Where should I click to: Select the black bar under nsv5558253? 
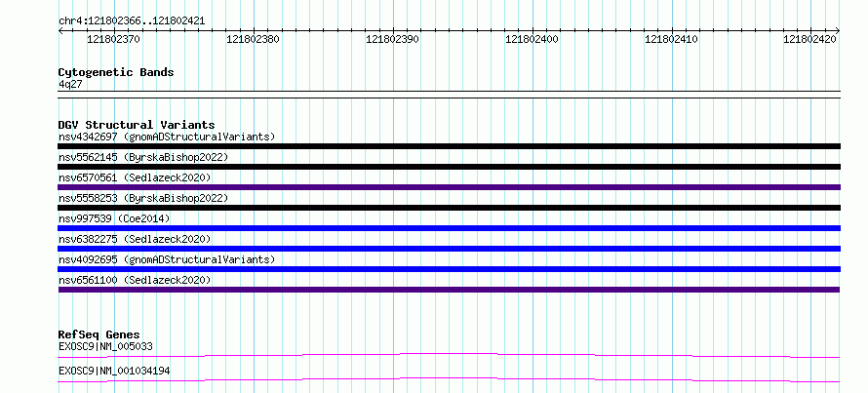coord(449,208)
